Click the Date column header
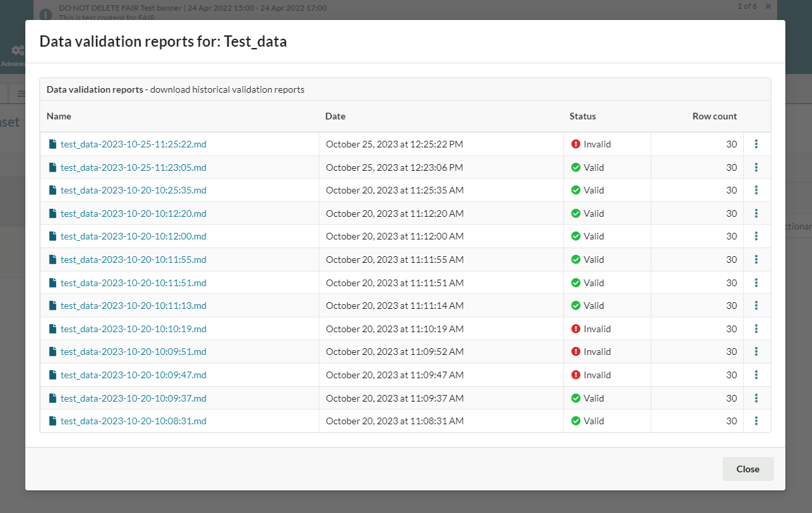 pos(335,116)
